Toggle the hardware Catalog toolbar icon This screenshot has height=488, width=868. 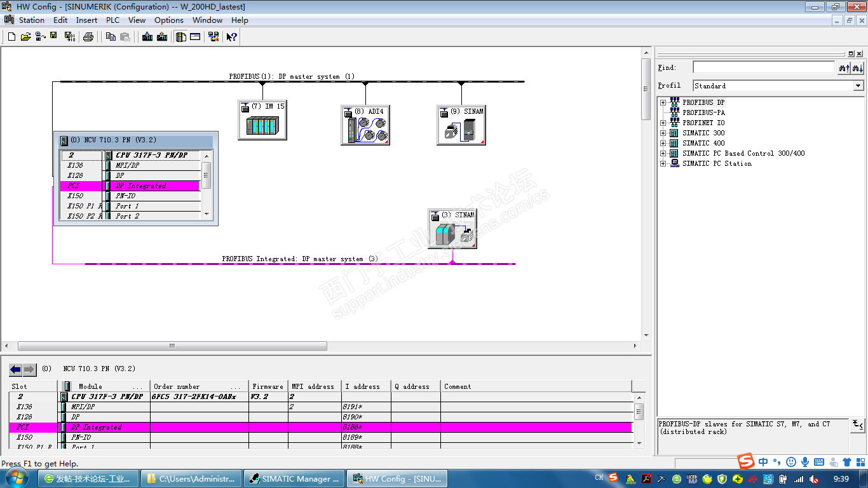(181, 37)
